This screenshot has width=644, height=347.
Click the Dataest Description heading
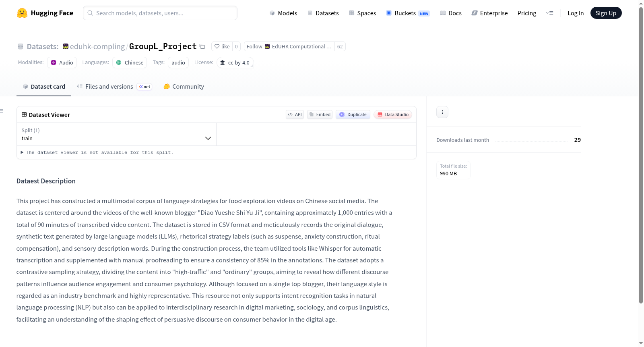[46, 181]
